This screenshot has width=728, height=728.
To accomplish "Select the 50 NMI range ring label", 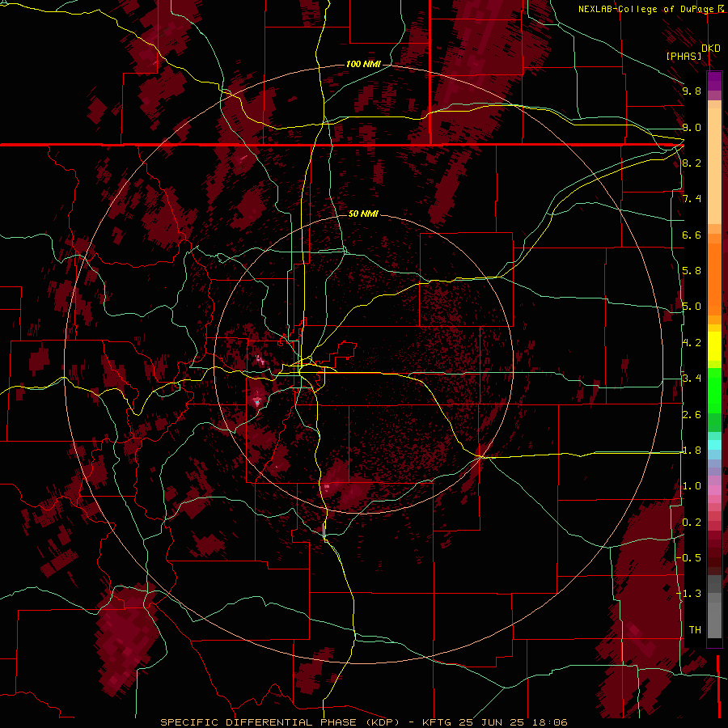I will (x=363, y=214).
